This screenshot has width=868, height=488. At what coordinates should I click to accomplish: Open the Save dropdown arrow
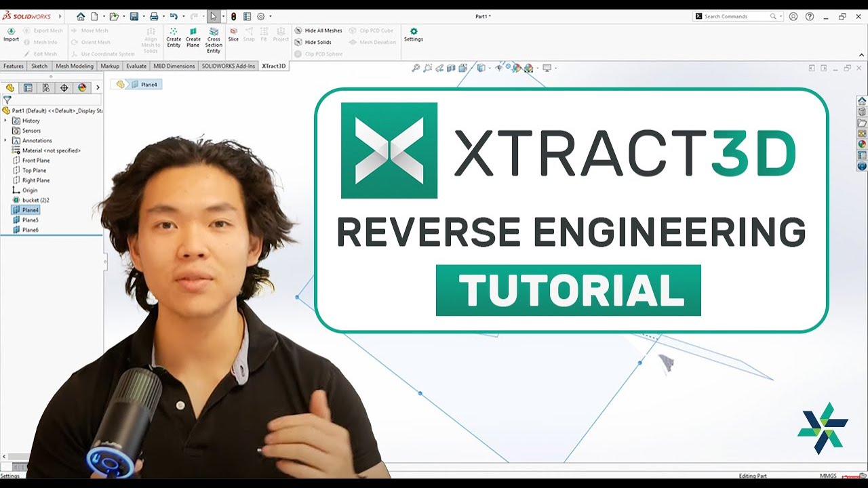(x=142, y=16)
